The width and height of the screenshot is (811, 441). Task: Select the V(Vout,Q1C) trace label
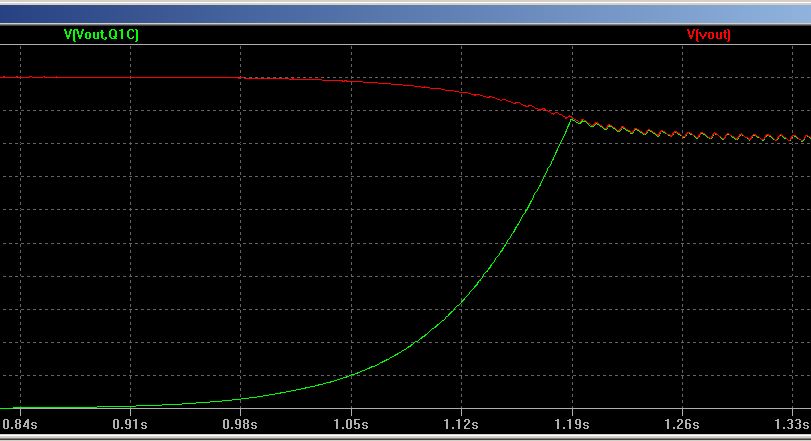[x=101, y=35]
